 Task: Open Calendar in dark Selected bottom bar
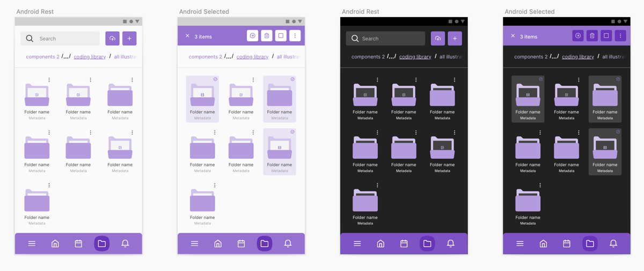(567, 244)
